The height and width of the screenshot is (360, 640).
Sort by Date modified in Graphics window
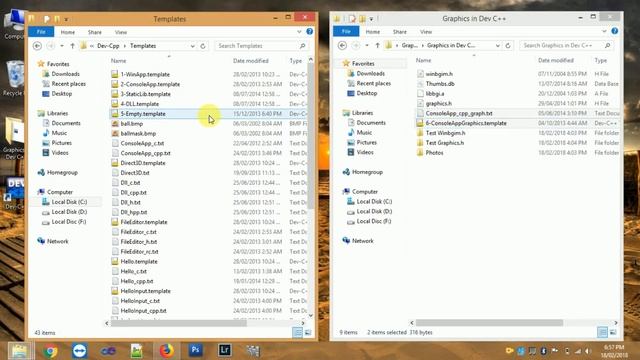pyautogui.click(x=556, y=60)
